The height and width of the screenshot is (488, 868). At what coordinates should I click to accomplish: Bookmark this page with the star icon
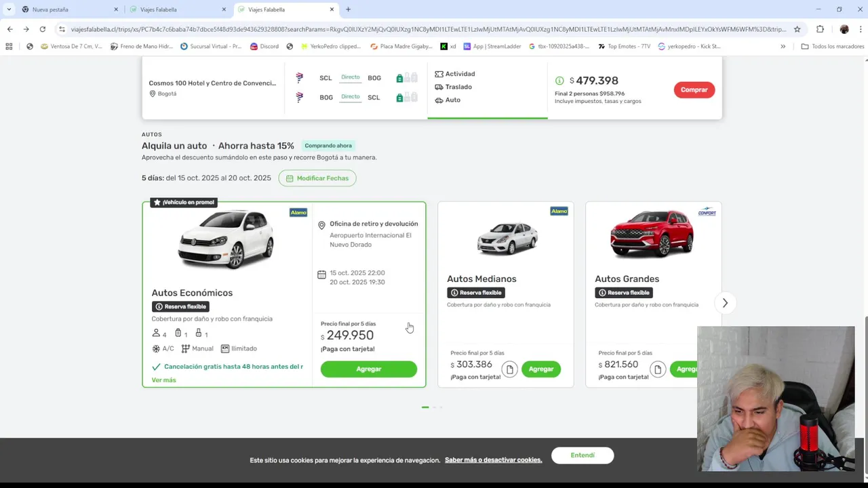(x=797, y=29)
